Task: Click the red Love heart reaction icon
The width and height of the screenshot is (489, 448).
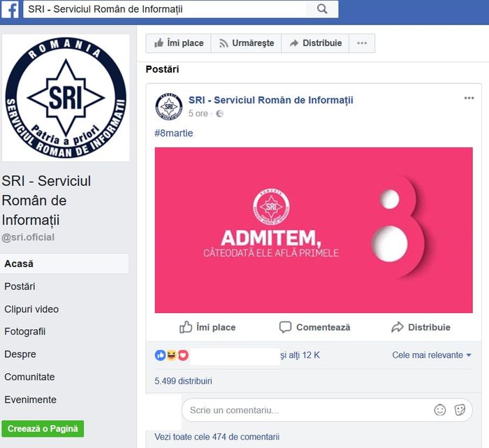Action: click(x=183, y=355)
